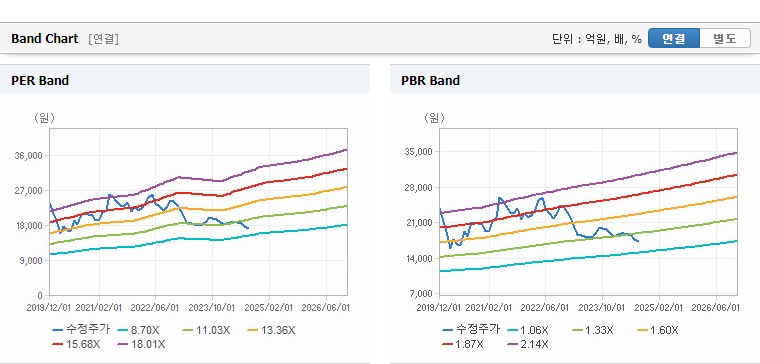Toggle 수정주가 legend in PER Band
The image size is (760, 364).
(x=81, y=330)
